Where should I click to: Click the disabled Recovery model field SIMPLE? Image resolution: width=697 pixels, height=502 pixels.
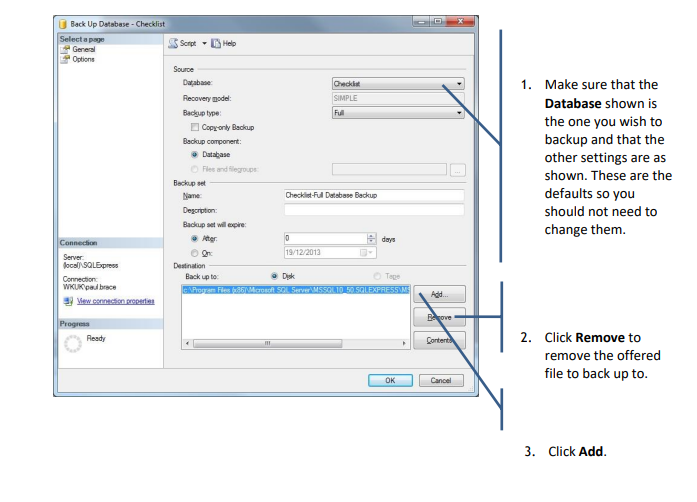pyautogui.click(x=398, y=98)
